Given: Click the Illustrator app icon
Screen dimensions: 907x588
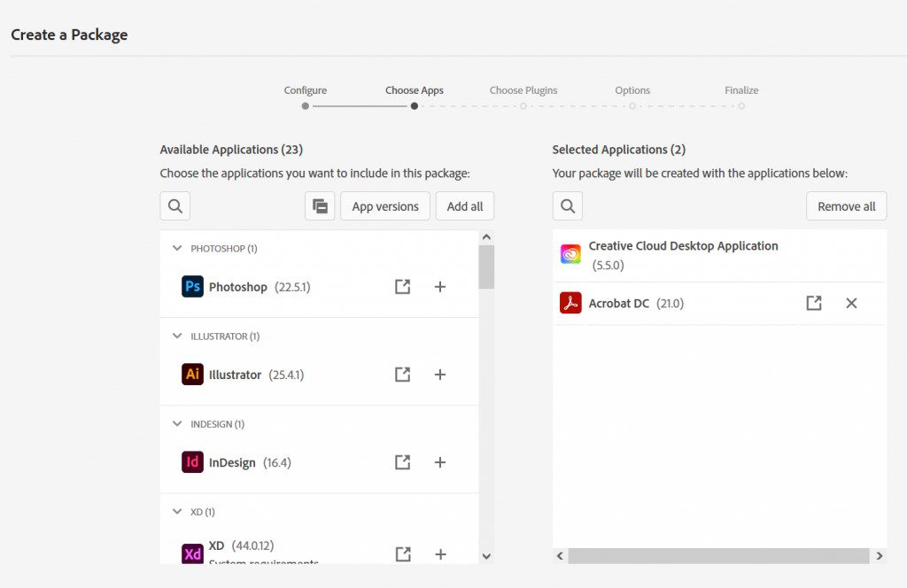Looking at the screenshot, I should (x=193, y=374).
